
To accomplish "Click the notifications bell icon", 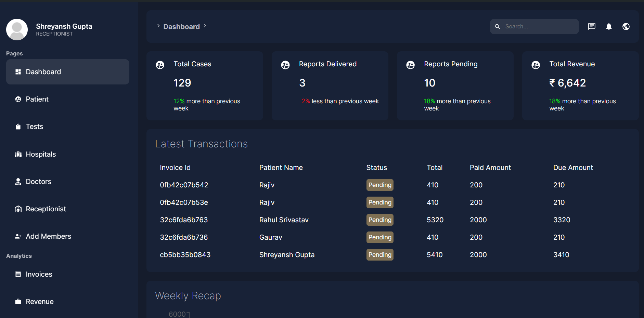I will coord(609,26).
